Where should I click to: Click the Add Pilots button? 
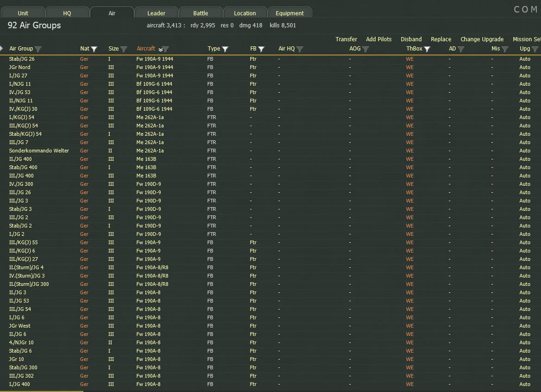[x=378, y=39]
